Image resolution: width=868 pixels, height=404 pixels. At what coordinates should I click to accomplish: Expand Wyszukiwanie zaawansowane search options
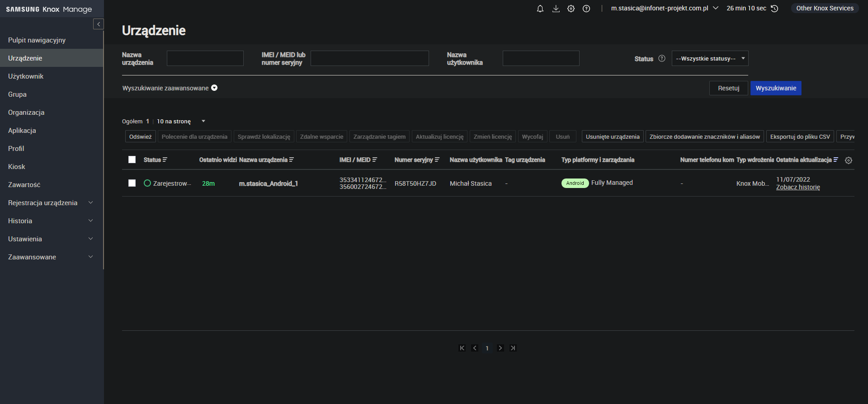click(214, 88)
